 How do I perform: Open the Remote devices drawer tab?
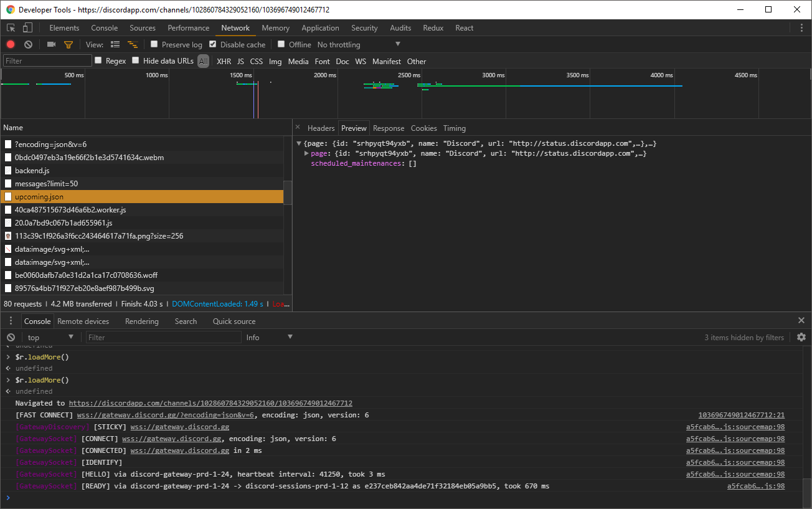[83, 321]
